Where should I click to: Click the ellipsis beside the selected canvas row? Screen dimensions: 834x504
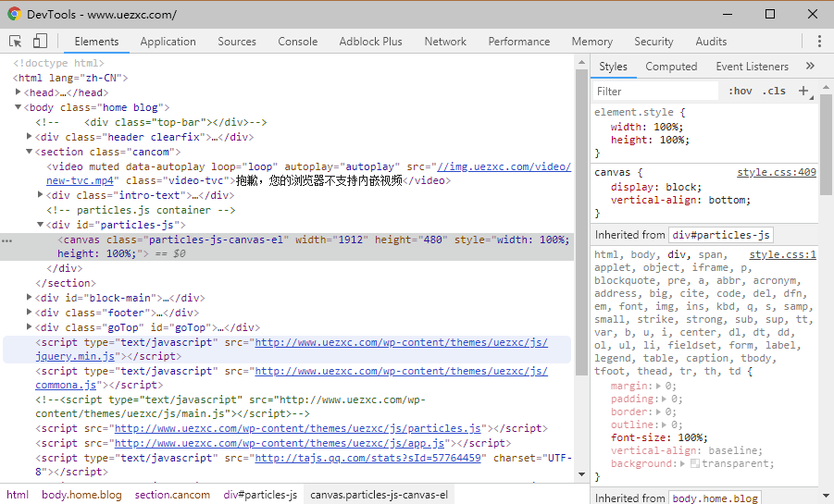click(7, 240)
